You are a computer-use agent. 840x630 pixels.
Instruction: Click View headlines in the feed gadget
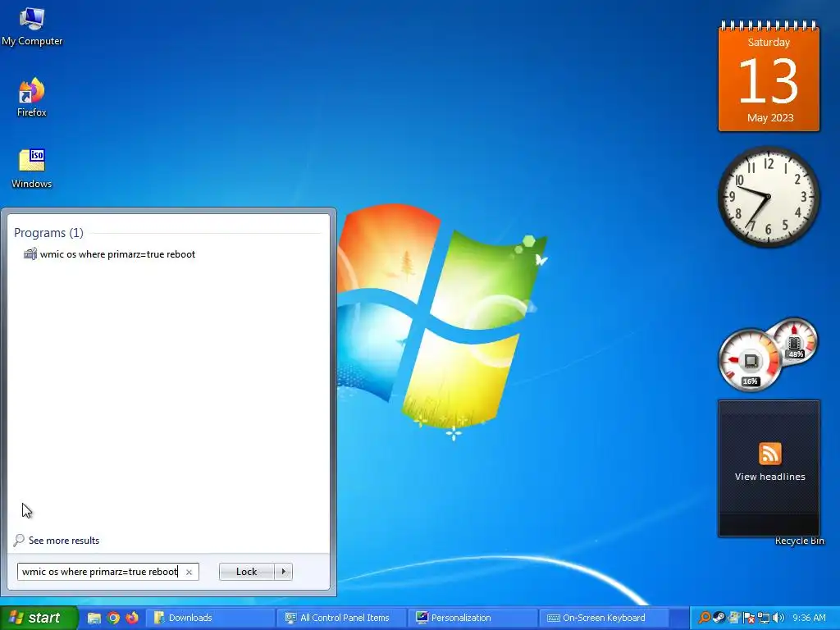(x=769, y=477)
